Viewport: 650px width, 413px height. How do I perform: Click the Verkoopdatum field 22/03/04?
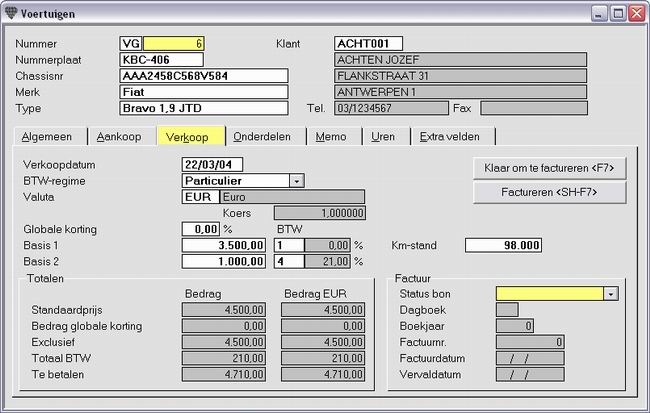212,165
